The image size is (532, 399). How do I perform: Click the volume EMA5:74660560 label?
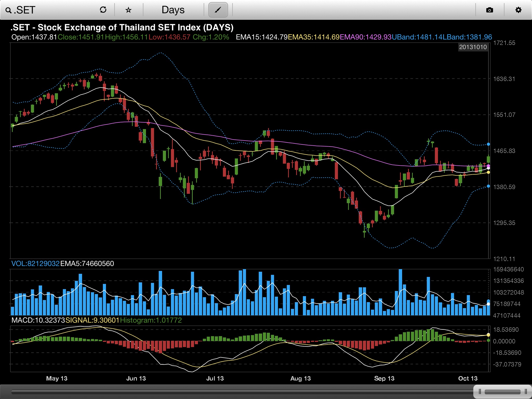[x=87, y=264]
